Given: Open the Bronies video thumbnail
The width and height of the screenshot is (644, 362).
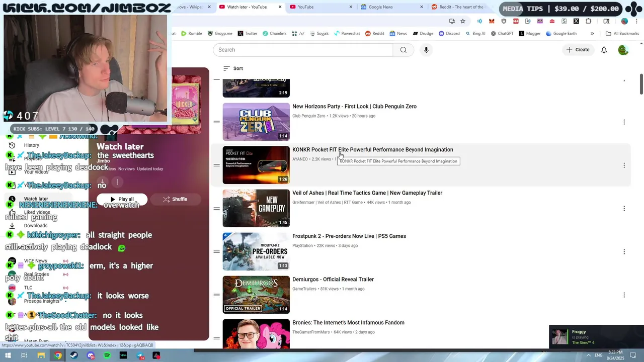Looking at the screenshot, I should 256,334.
